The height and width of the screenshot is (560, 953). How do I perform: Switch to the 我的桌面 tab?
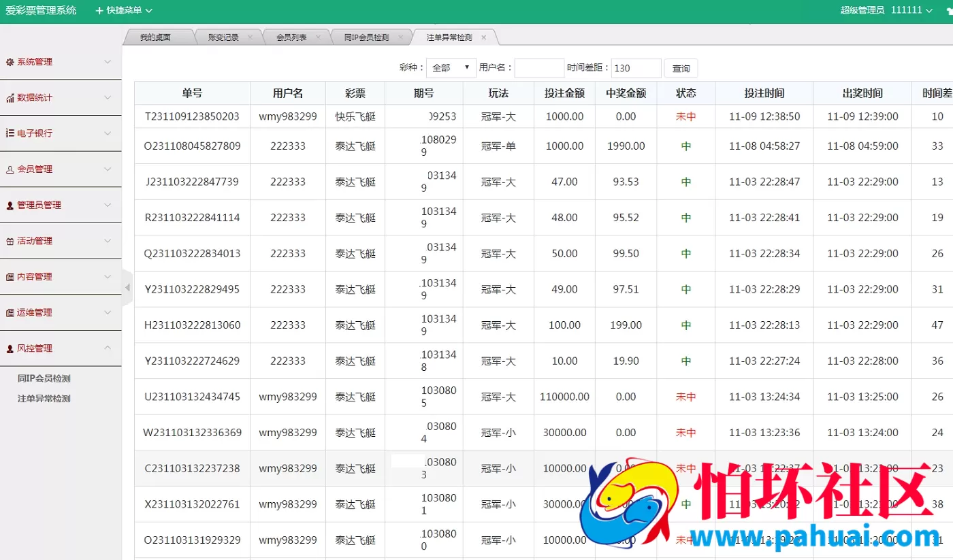155,37
